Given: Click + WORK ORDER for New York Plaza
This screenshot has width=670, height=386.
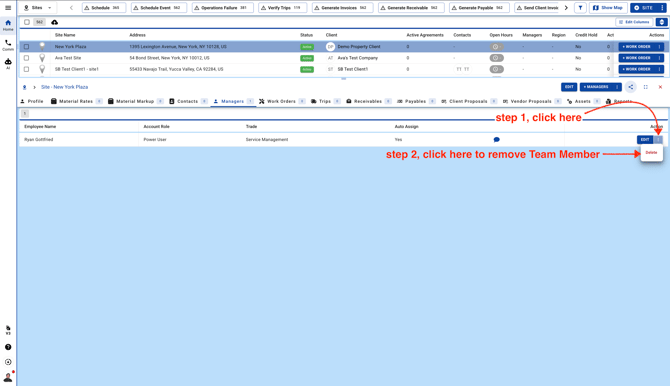Looking at the screenshot, I should [x=637, y=47].
